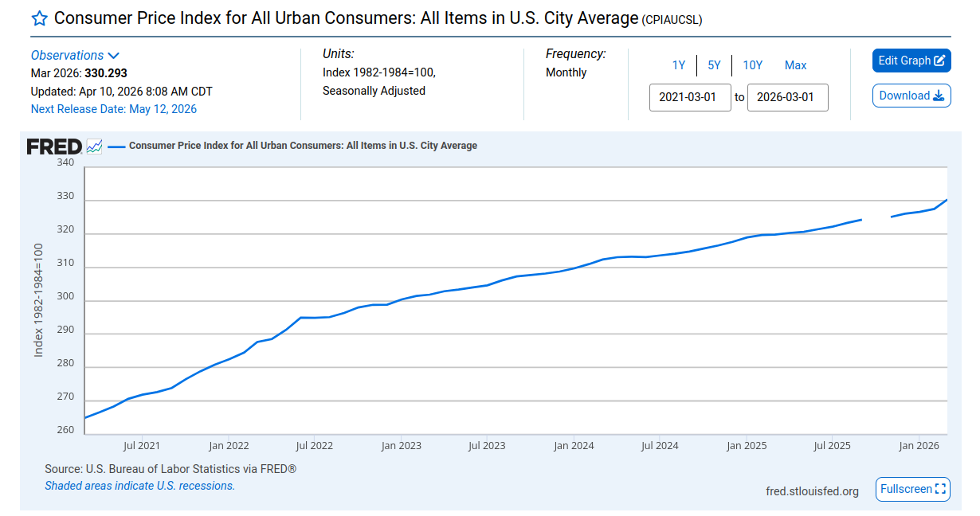The height and width of the screenshot is (516, 980).
Task: Select the 5Y date range
Action: coord(714,65)
